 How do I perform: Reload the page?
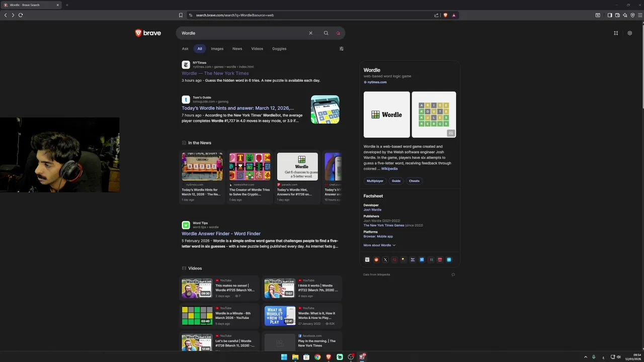tap(21, 15)
